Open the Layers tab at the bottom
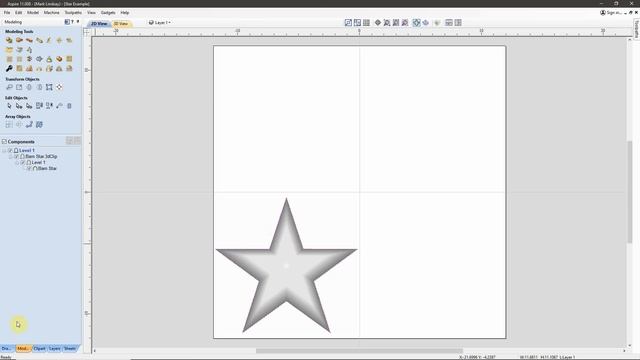Image resolution: width=640 pixels, height=360 pixels. click(x=55, y=349)
